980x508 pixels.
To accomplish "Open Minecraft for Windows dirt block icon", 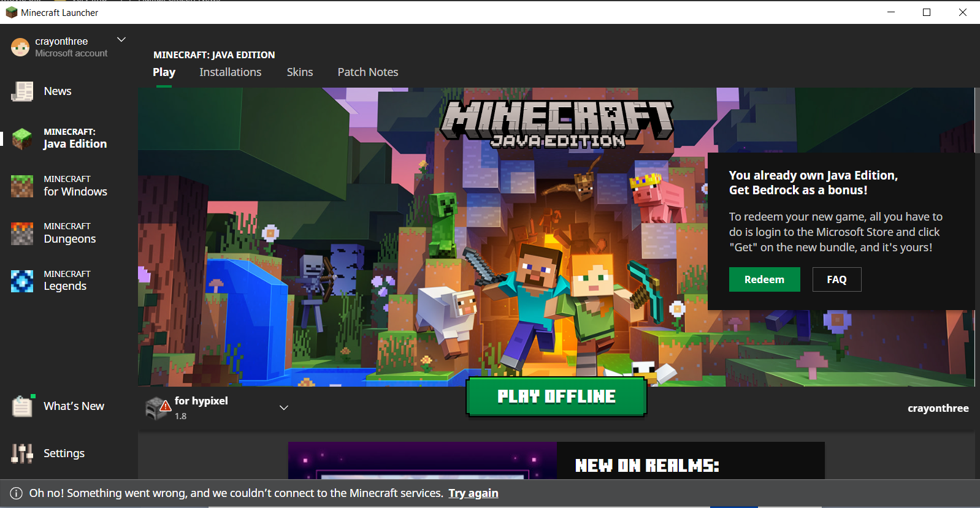I will tap(22, 186).
